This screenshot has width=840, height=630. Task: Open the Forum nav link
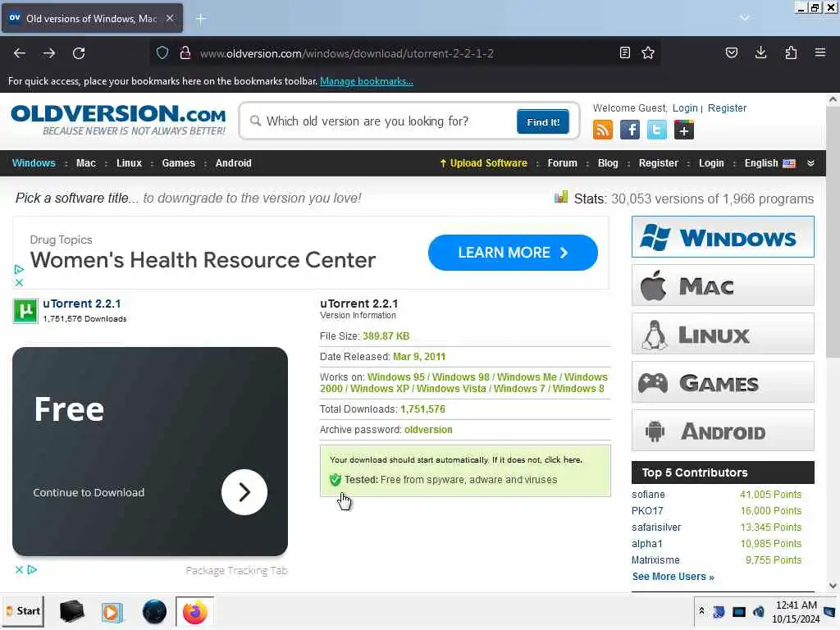pos(563,163)
